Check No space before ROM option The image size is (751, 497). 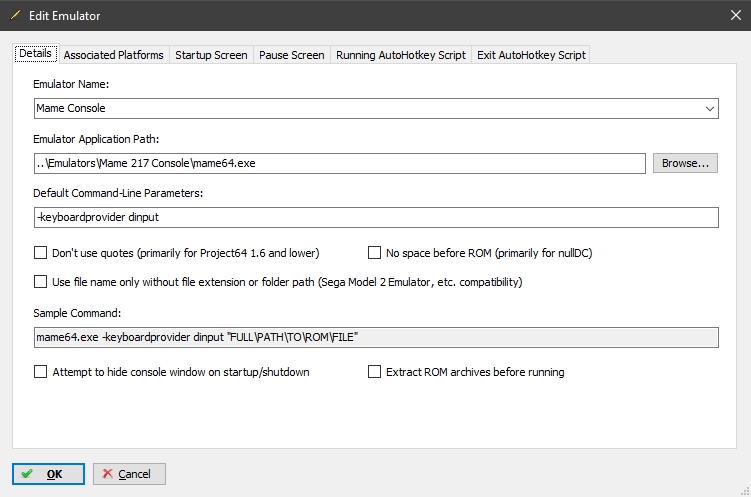click(x=374, y=252)
